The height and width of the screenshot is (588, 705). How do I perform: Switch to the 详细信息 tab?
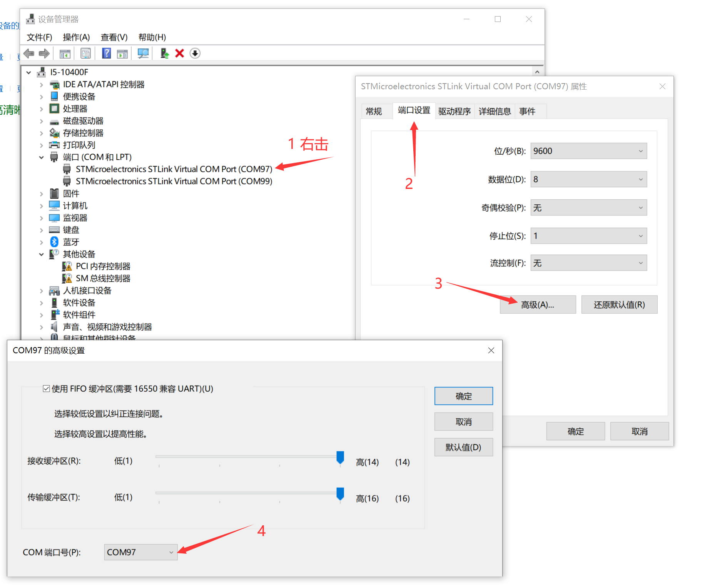tap(495, 112)
